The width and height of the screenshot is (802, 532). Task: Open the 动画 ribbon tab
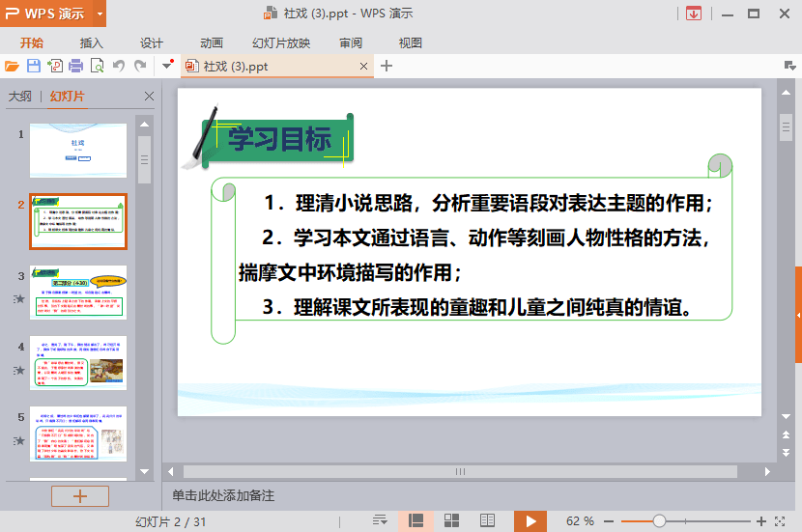tap(212, 42)
